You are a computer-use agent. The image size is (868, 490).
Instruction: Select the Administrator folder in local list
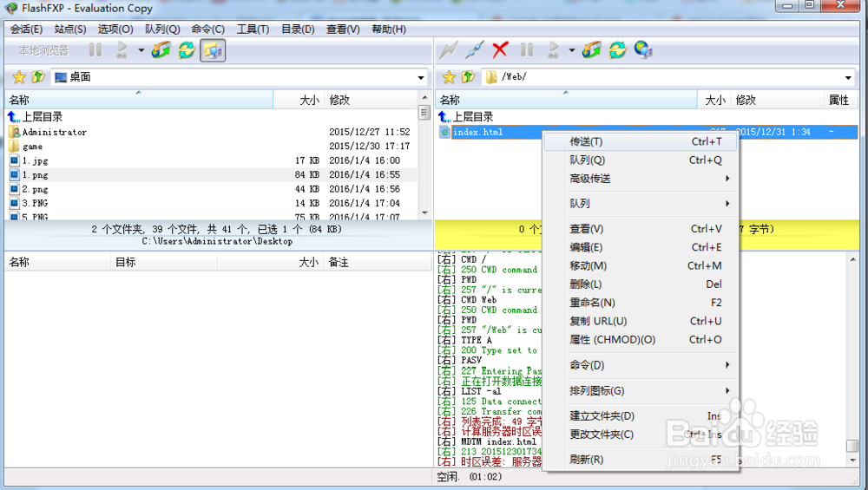pyautogui.click(x=54, y=132)
